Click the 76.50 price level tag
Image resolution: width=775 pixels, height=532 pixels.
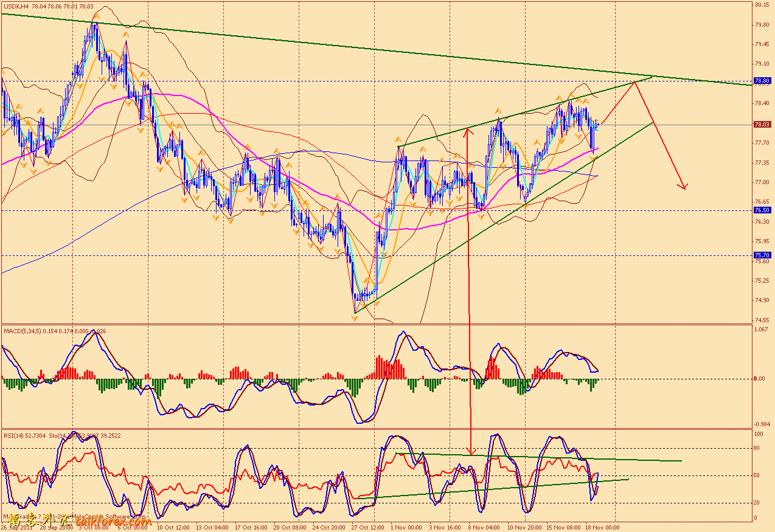tap(762, 210)
